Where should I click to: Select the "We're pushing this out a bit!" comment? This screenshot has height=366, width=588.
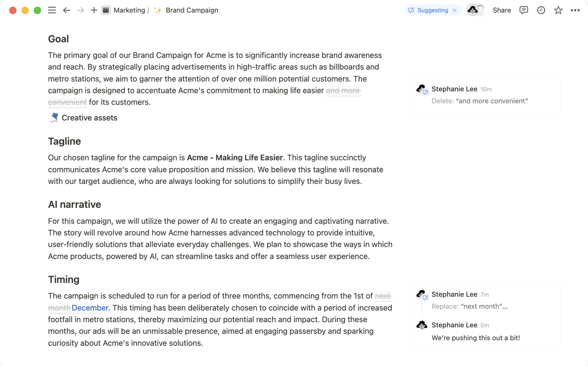[476, 338]
